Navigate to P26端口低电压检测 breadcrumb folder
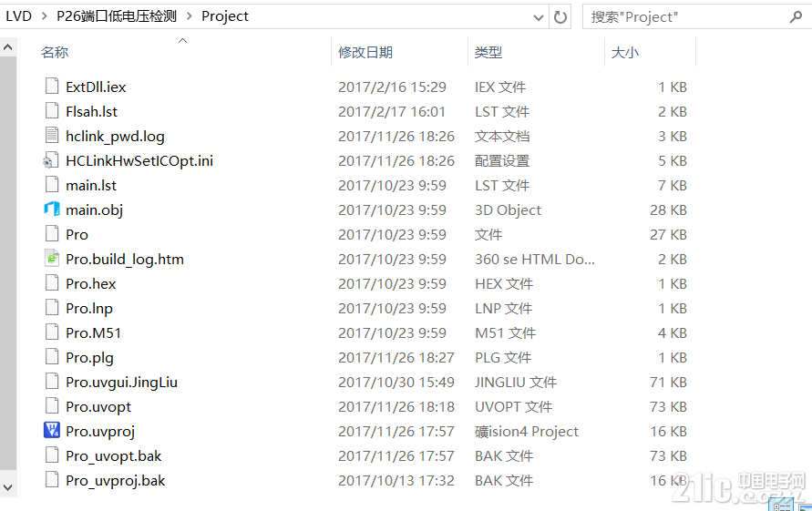 pos(117,16)
